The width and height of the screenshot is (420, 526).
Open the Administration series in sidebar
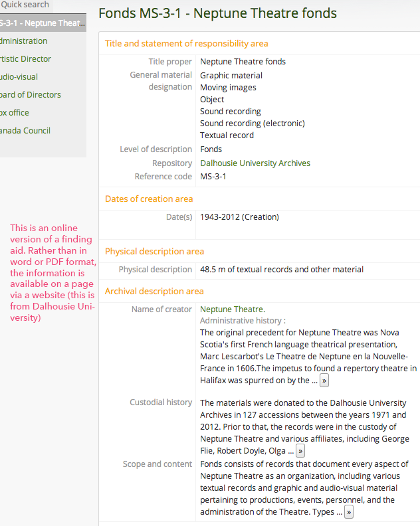[x=24, y=41]
